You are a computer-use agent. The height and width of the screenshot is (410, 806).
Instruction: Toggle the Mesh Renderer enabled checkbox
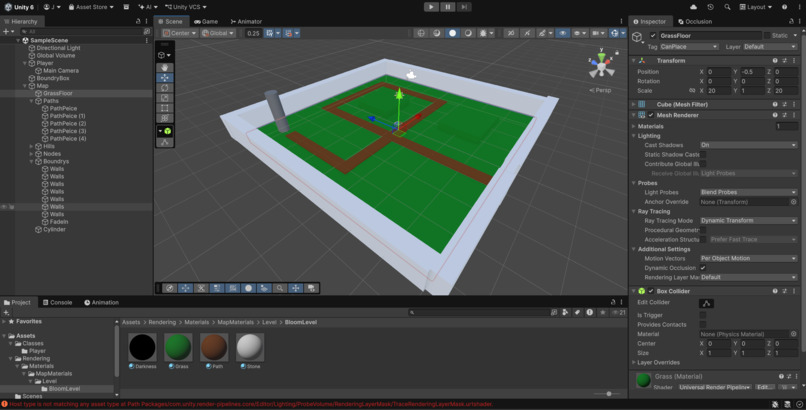(x=651, y=115)
